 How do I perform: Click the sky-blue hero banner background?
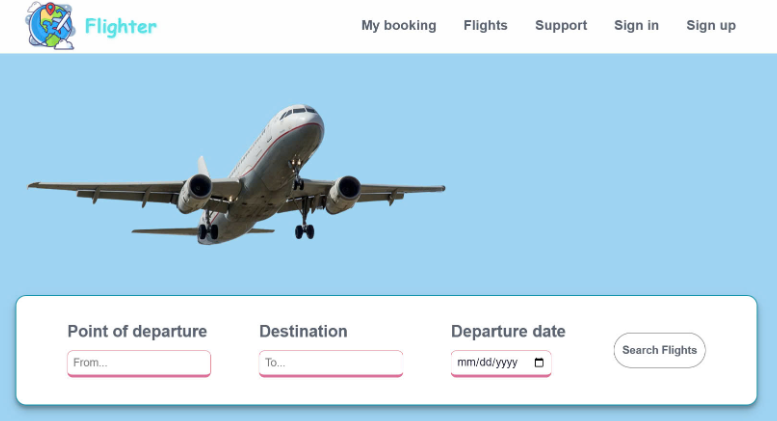(x=620, y=150)
